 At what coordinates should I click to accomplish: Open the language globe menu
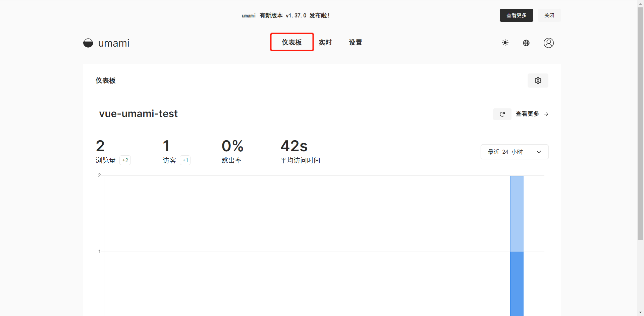pyautogui.click(x=526, y=43)
